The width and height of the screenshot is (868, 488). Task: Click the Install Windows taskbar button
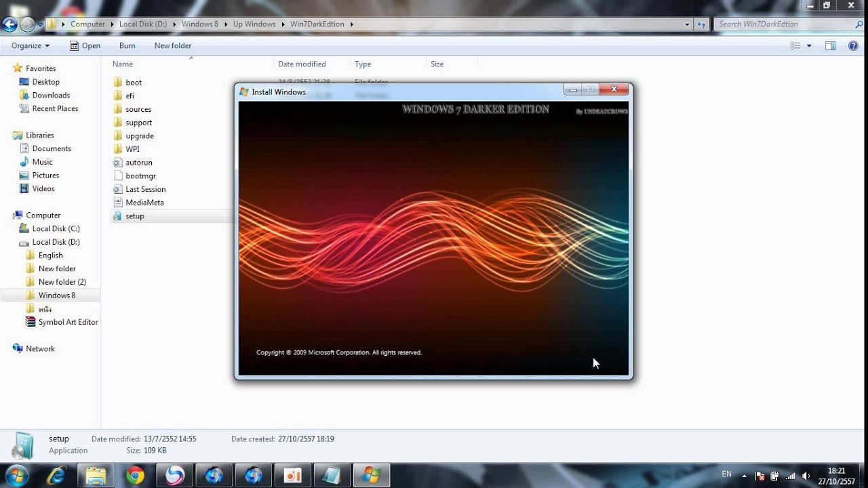click(371, 476)
